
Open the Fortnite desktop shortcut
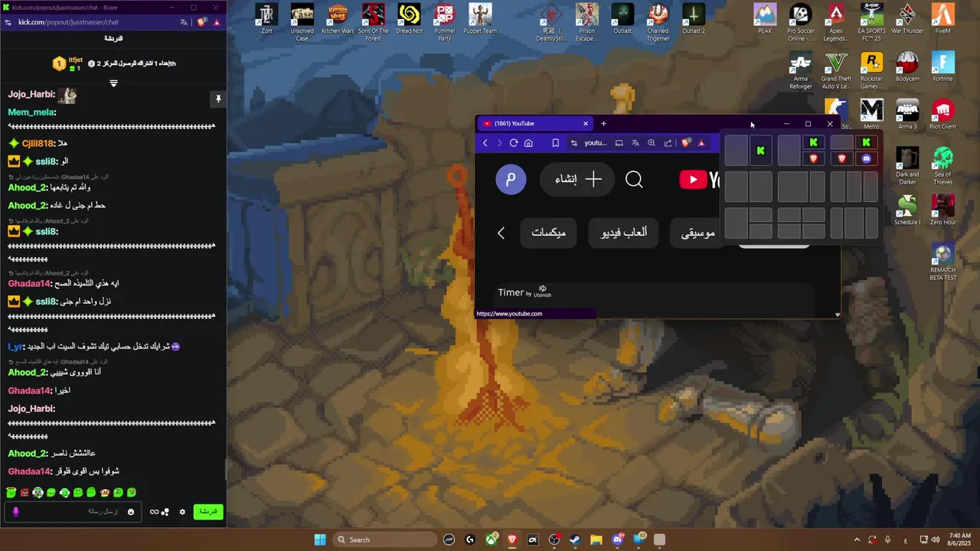click(942, 67)
